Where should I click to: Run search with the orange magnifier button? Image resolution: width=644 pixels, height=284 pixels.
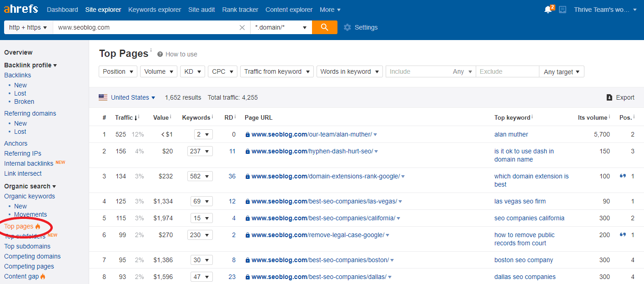coord(325,27)
